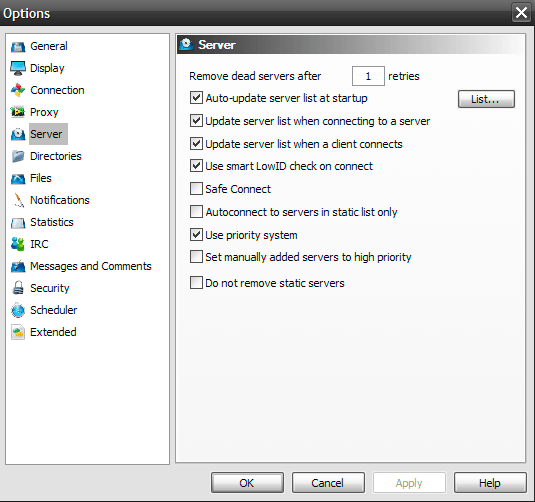Open the Files options page
Image resolution: width=535 pixels, height=502 pixels.
click(41, 178)
